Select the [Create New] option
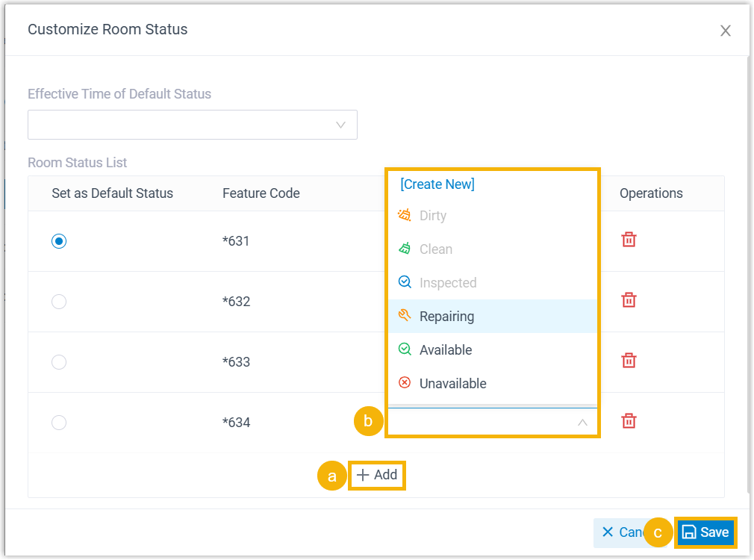 point(437,184)
